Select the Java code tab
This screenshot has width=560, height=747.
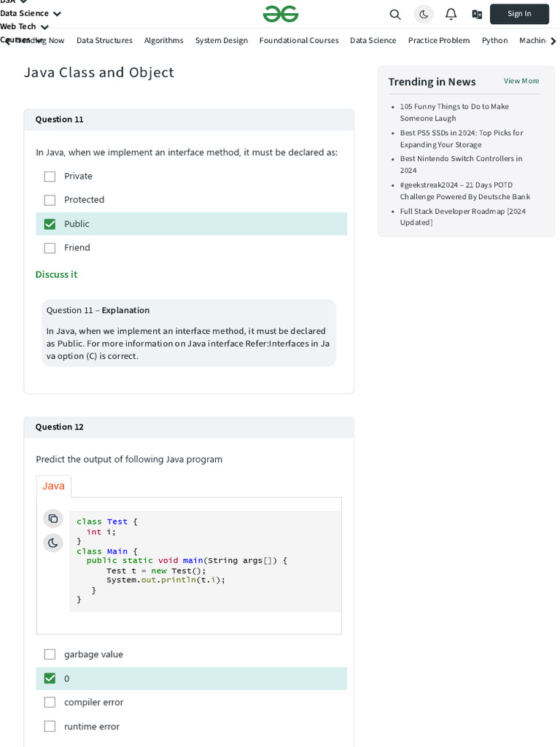(x=53, y=487)
